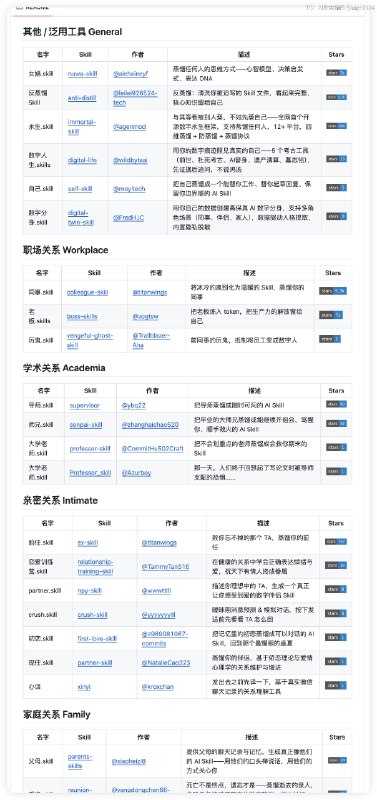
Task: Visit author @alchaincyf profile
Action: [130, 73]
